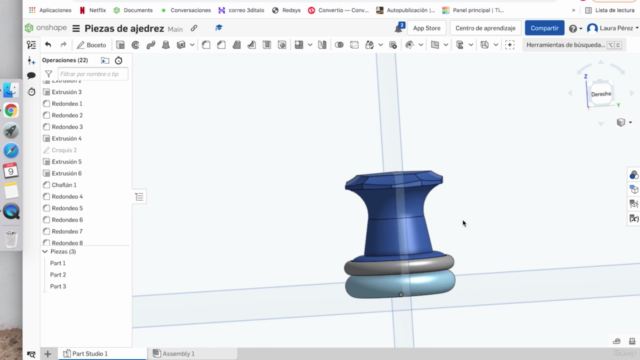Open the Laura Pérez account menu
The width and height of the screenshot is (640, 360).
pyautogui.click(x=613, y=28)
